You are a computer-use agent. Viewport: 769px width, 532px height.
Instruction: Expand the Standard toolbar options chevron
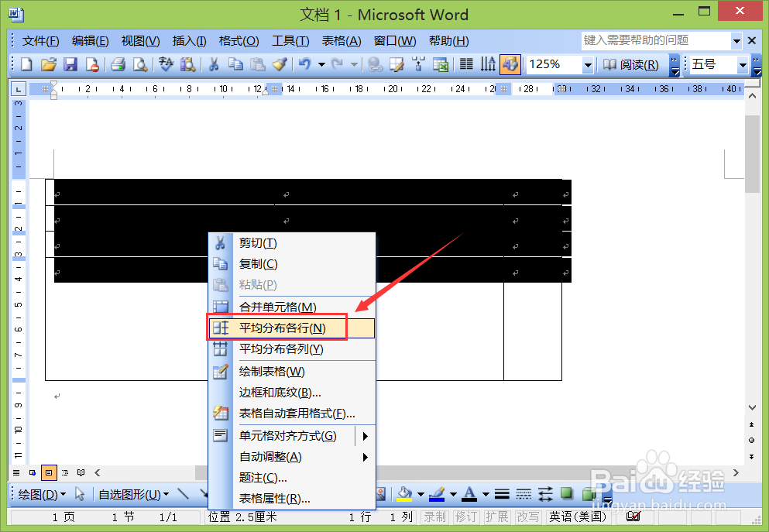675,65
